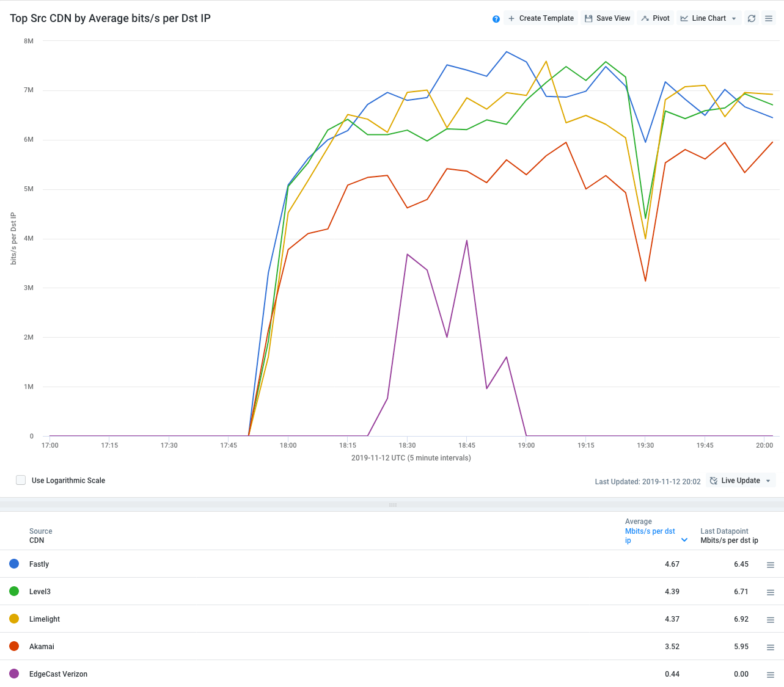This screenshot has width=784, height=687.
Task: Click the 18:00 x-axis time label
Action: 288,445
